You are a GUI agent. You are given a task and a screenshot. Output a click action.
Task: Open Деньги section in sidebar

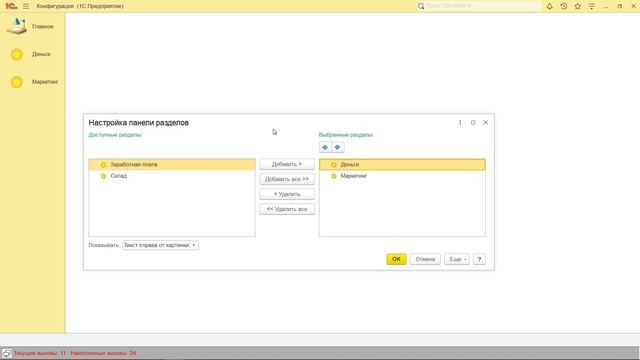pyautogui.click(x=41, y=54)
